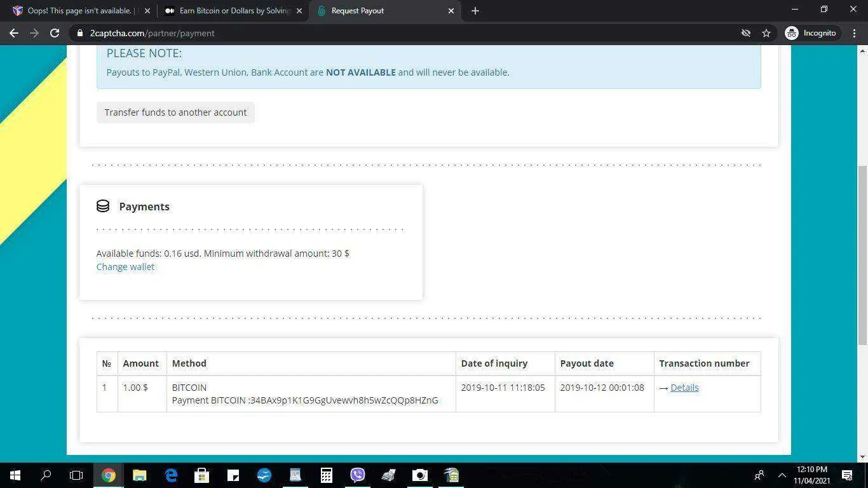Open Sticky Notes from the taskbar

[x=233, y=475]
